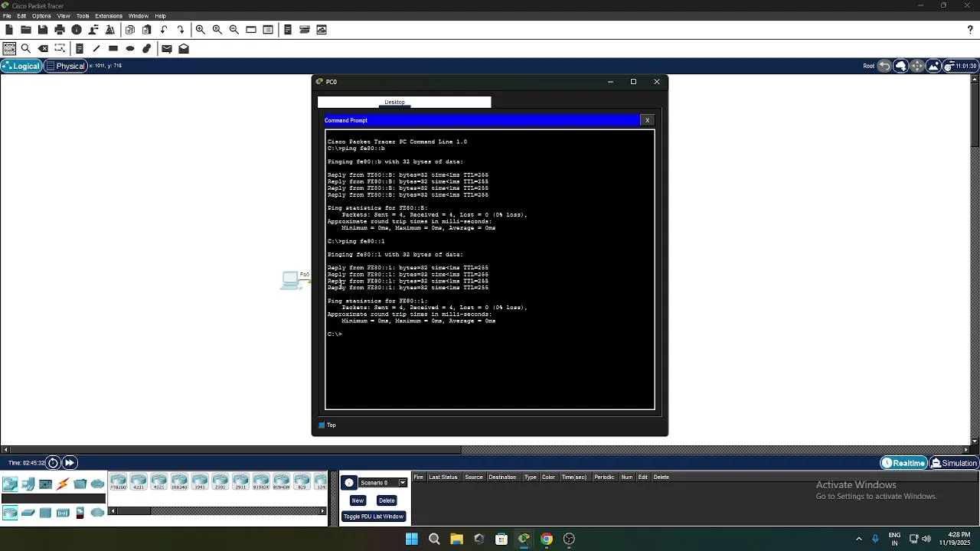
Task: Choose End Devices category icon
Action: point(28,484)
